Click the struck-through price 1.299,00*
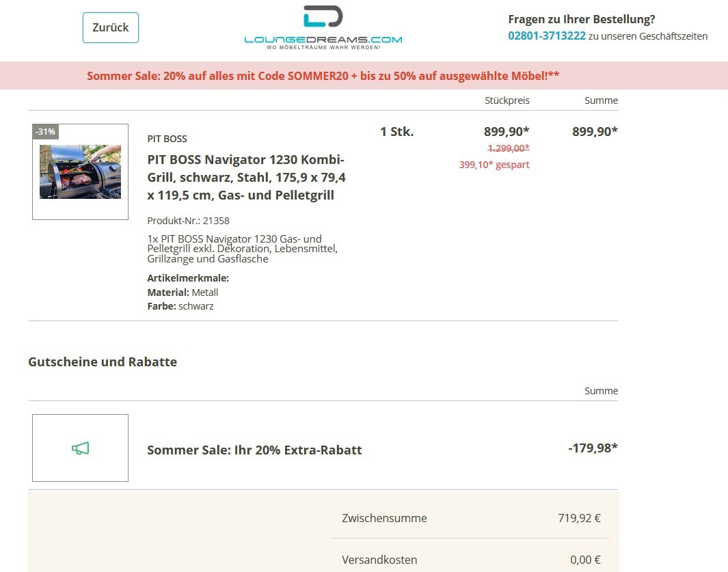The width and height of the screenshot is (728, 572). pos(509,148)
